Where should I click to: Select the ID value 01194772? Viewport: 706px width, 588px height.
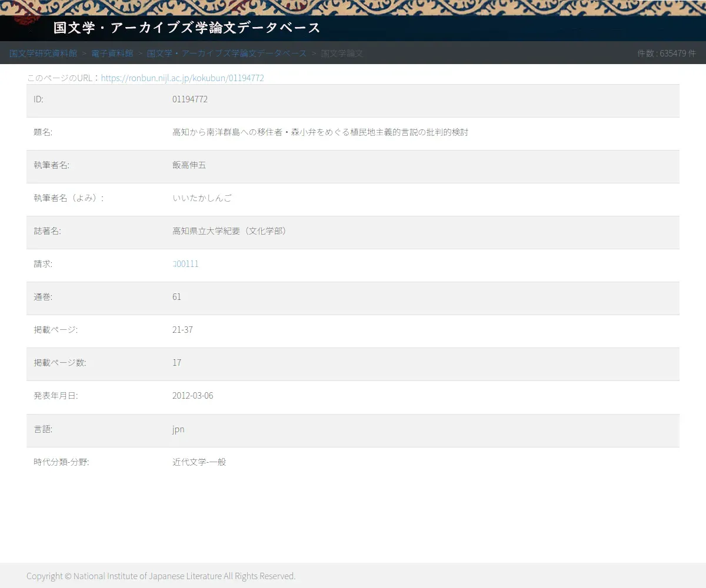(x=190, y=99)
